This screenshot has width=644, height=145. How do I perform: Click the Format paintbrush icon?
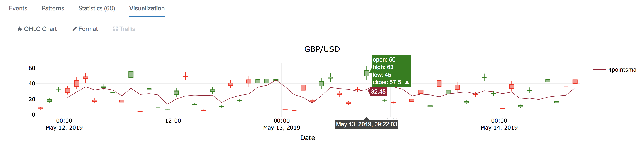click(x=75, y=29)
